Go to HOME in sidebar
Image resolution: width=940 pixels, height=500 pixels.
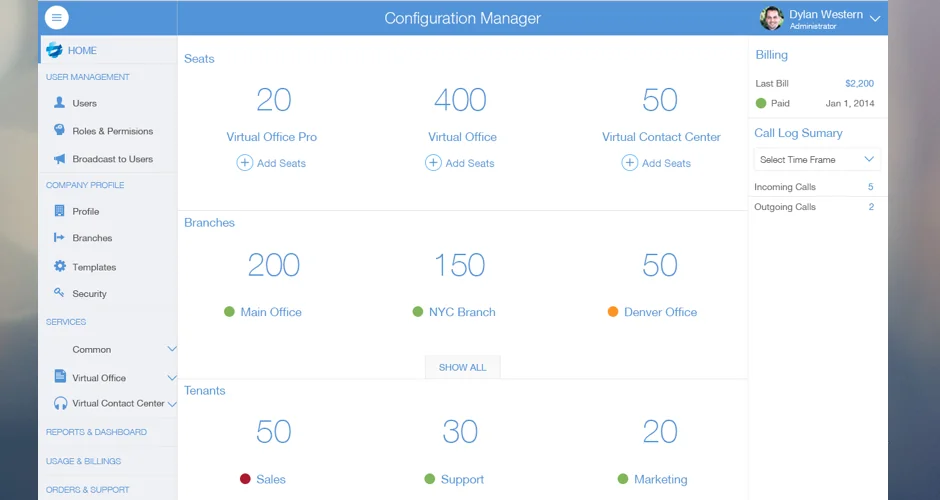(82, 50)
